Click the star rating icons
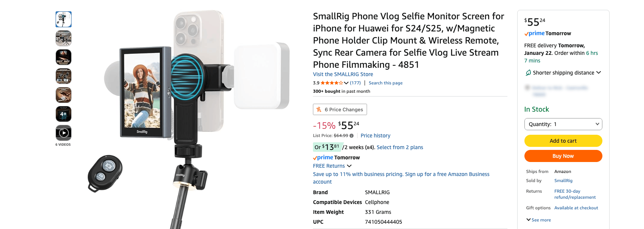 [x=331, y=83]
